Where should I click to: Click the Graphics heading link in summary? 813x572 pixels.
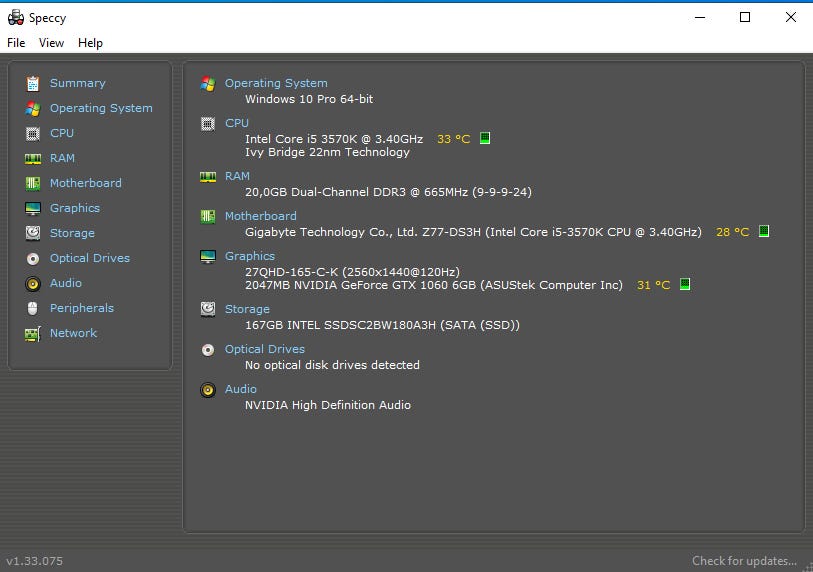click(249, 256)
